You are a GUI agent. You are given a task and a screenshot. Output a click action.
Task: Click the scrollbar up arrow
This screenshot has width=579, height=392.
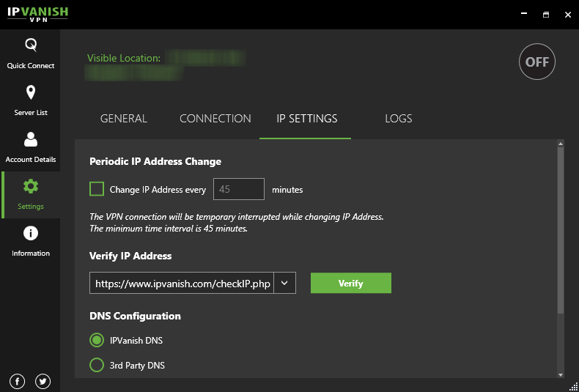point(561,144)
